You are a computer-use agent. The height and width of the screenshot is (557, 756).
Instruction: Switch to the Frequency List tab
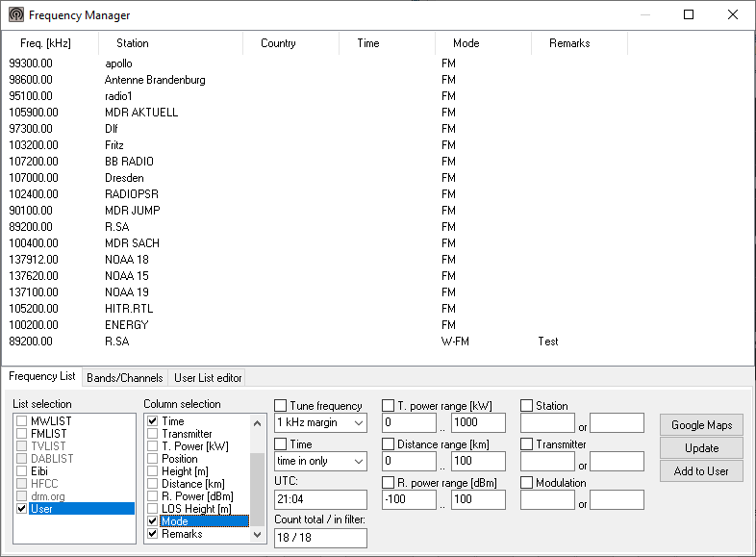42,376
